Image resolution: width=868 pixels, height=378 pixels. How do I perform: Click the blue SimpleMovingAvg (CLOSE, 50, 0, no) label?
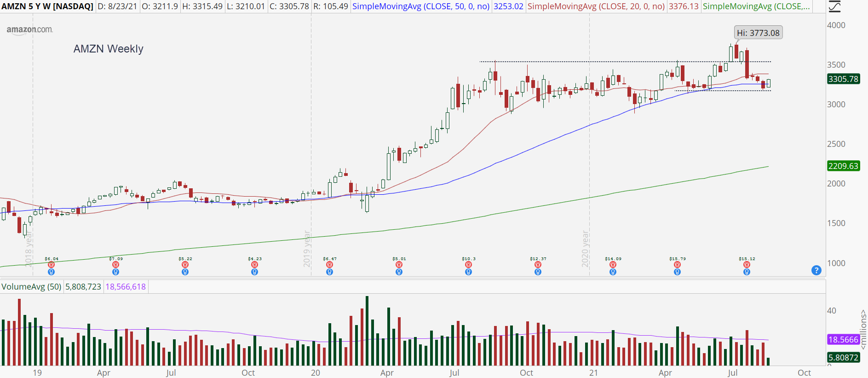click(x=421, y=6)
